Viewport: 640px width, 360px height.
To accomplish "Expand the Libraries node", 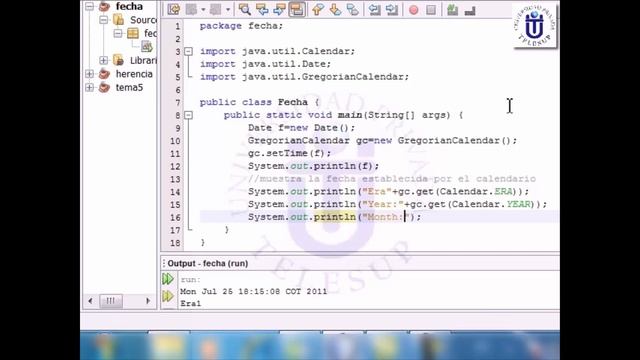I will 104,60.
